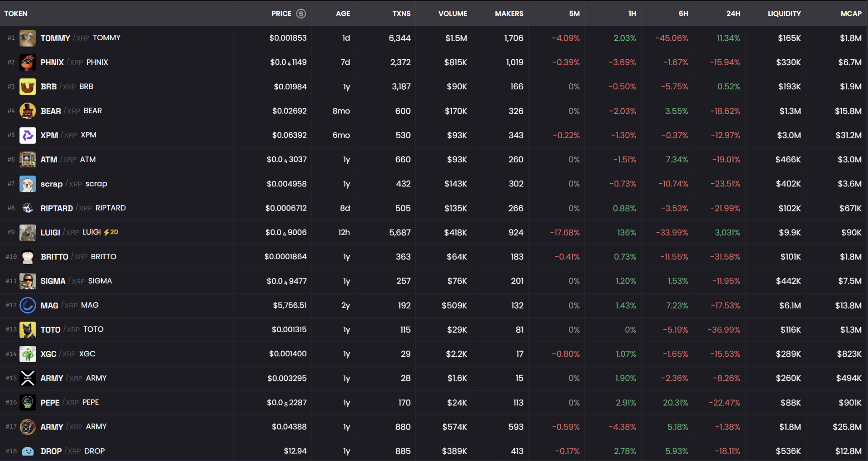Click LUIGI lightning boost 20 badge

pos(111,232)
